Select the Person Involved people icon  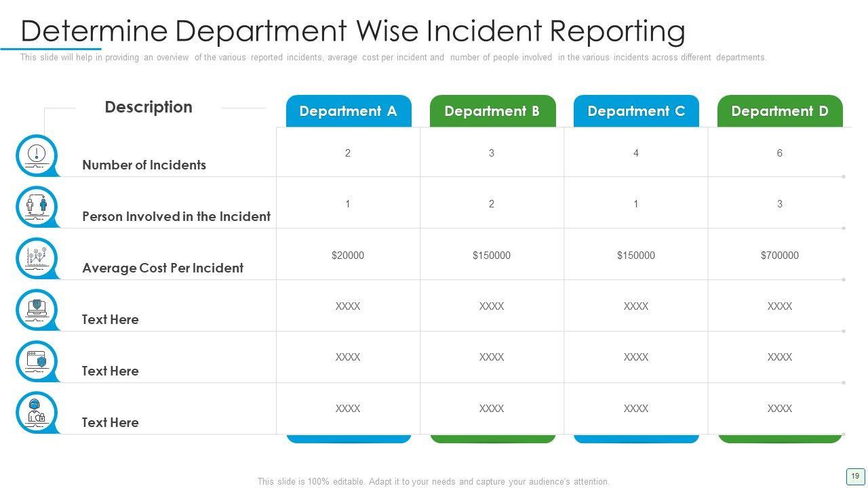(36, 207)
